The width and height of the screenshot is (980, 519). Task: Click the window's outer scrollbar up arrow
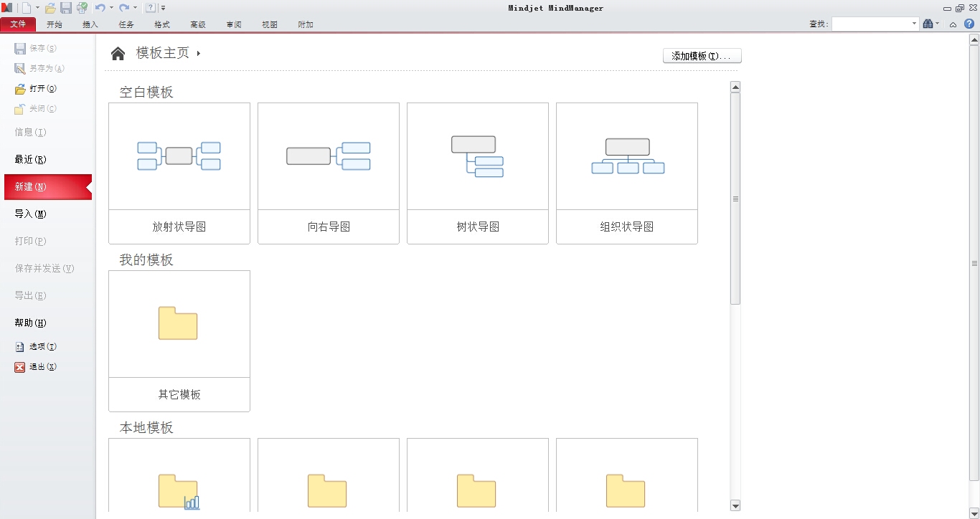click(974, 39)
